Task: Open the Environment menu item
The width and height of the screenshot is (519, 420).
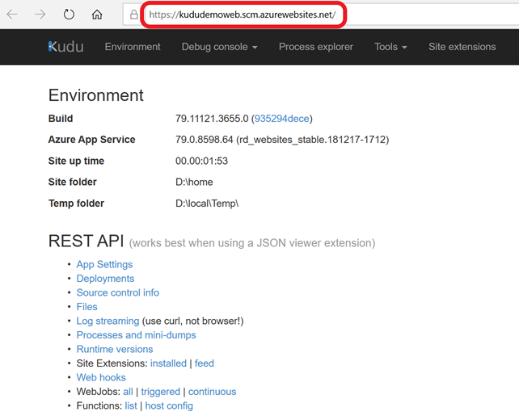Action: click(133, 47)
